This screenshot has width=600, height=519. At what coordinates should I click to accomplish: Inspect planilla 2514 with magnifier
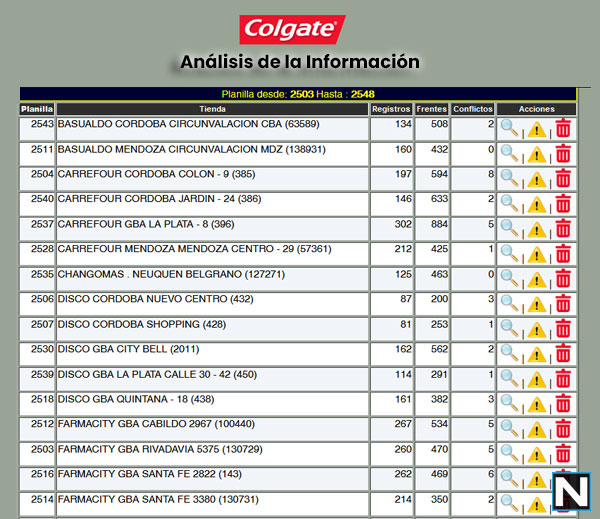[509, 503]
